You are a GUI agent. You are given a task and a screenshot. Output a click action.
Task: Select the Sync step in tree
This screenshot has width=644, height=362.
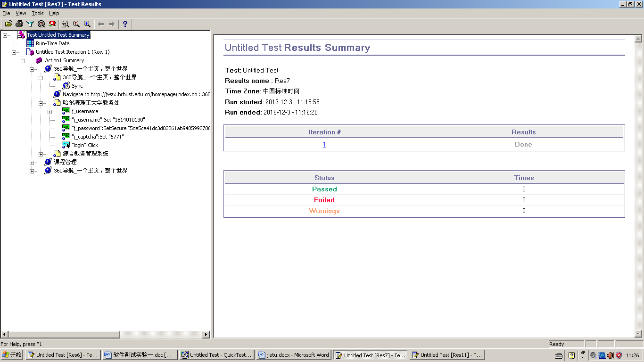coord(77,86)
